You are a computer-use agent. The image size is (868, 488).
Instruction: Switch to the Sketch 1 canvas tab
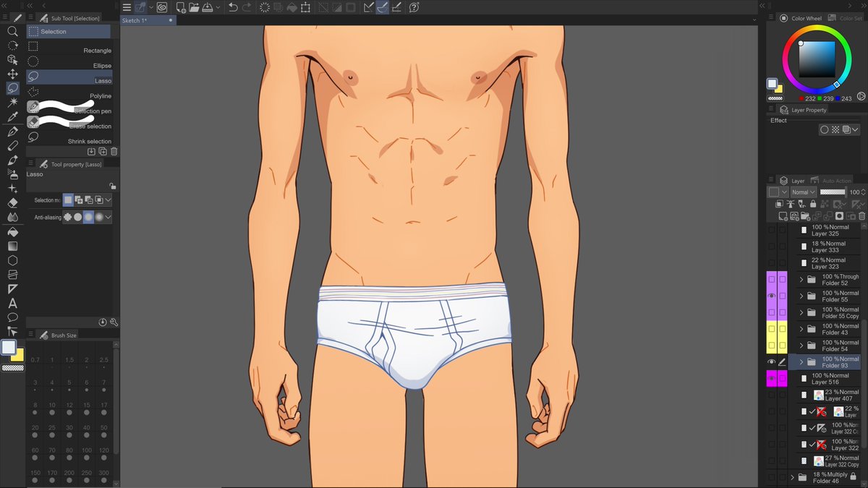coord(148,20)
